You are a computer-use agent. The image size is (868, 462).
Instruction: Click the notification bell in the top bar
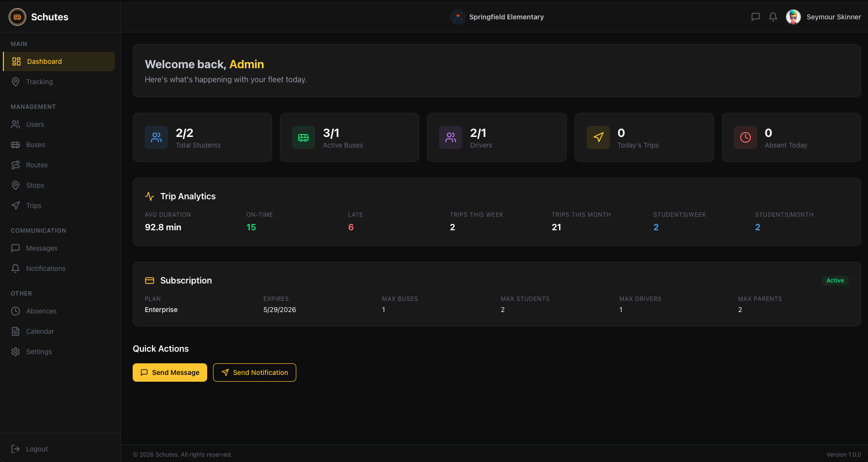tap(773, 16)
